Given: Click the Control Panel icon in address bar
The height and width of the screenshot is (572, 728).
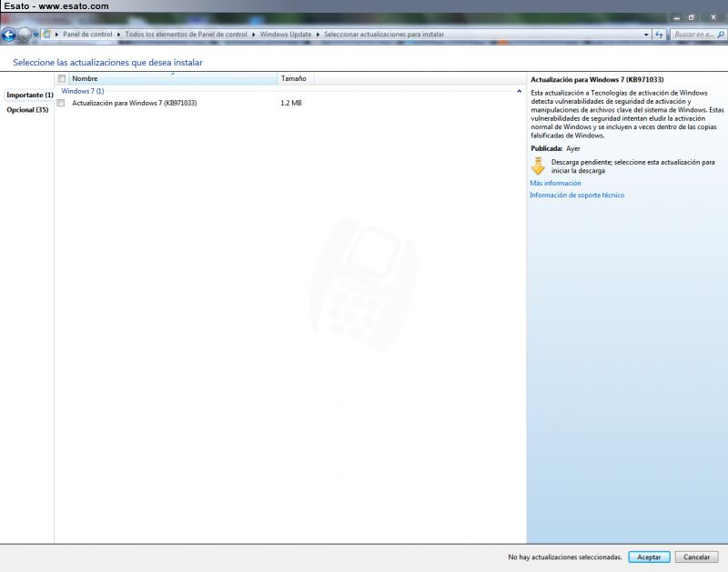Looking at the screenshot, I should tap(46, 34).
